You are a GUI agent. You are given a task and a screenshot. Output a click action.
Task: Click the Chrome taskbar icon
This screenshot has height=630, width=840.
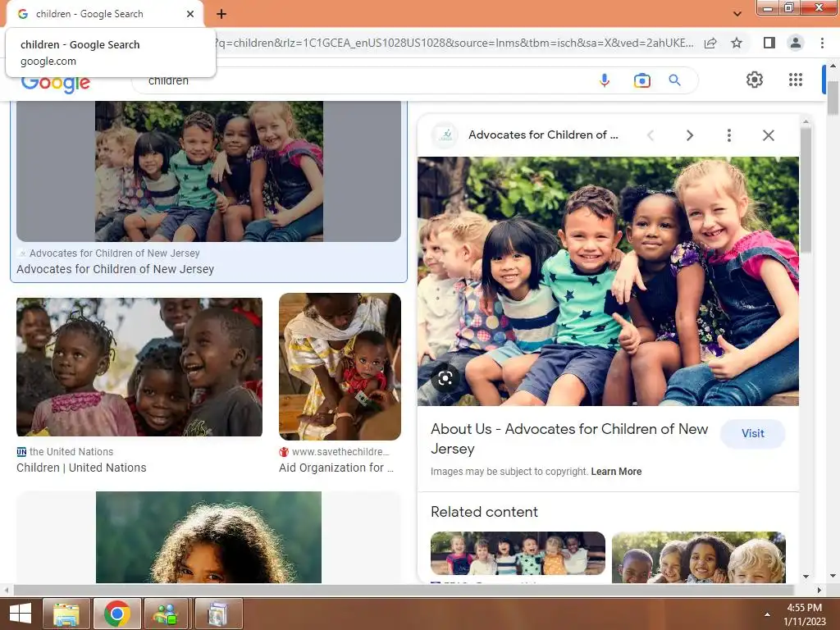click(117, 614)
